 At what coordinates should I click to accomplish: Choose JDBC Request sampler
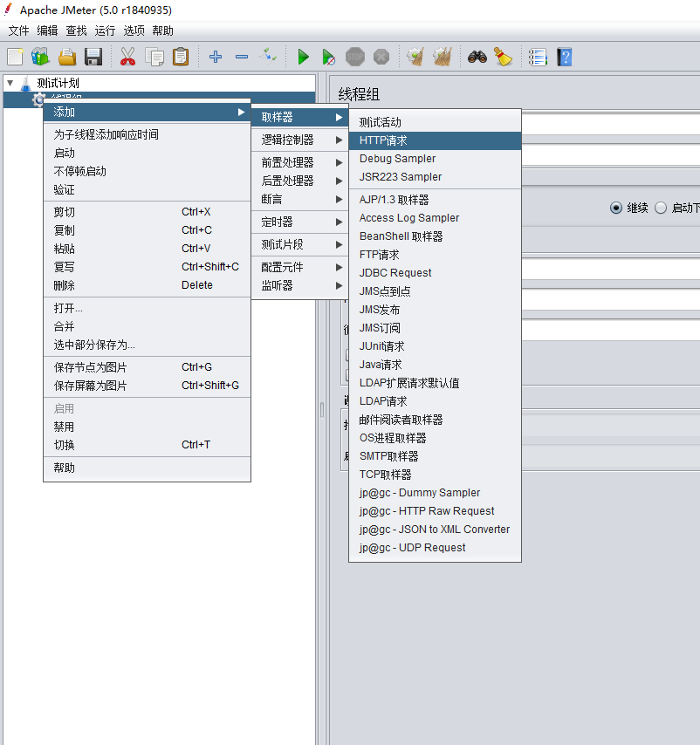pyautogui.click(x=435, y=273)
